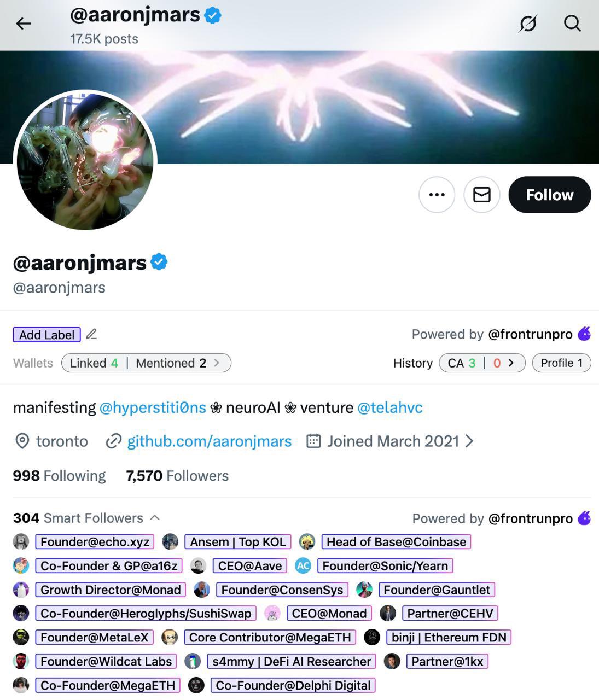Add a label to this profile
Image resolution: width=599 pixels, height=700 pixels.
pos(47,335)
